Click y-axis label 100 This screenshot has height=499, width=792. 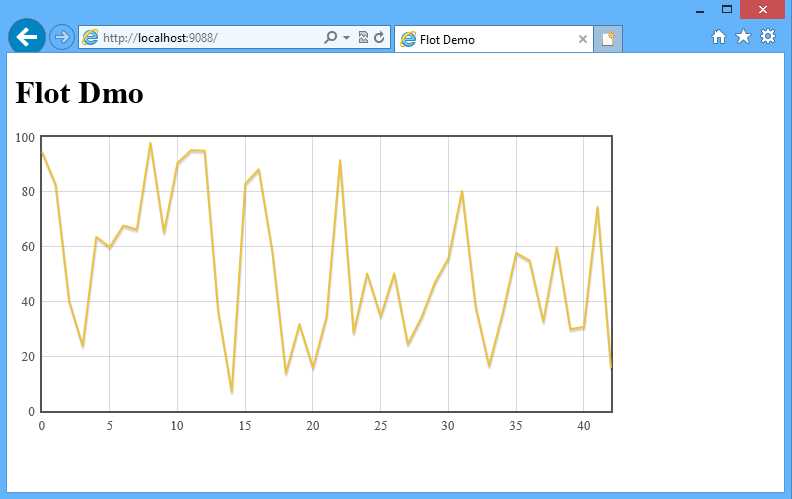25,137
